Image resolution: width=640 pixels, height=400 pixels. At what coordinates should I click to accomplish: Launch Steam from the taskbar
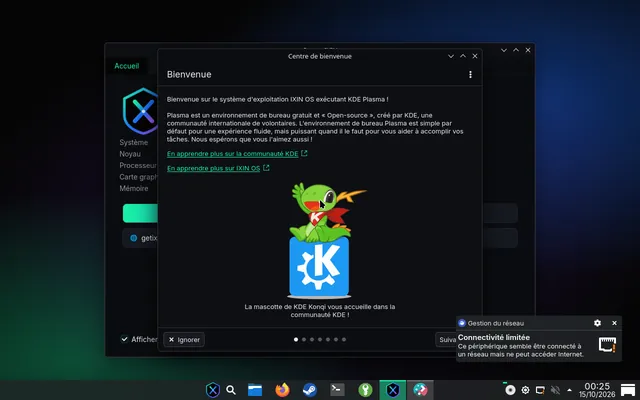[x=310, y=390]
